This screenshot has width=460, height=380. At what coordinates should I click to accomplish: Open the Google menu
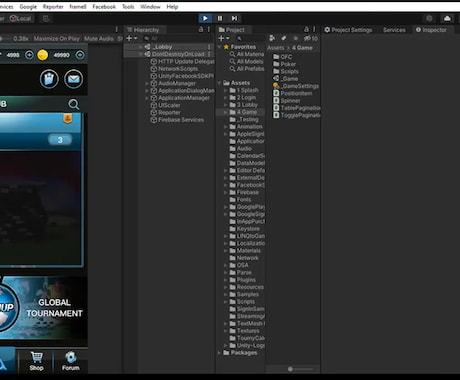(x=28, y=7)
